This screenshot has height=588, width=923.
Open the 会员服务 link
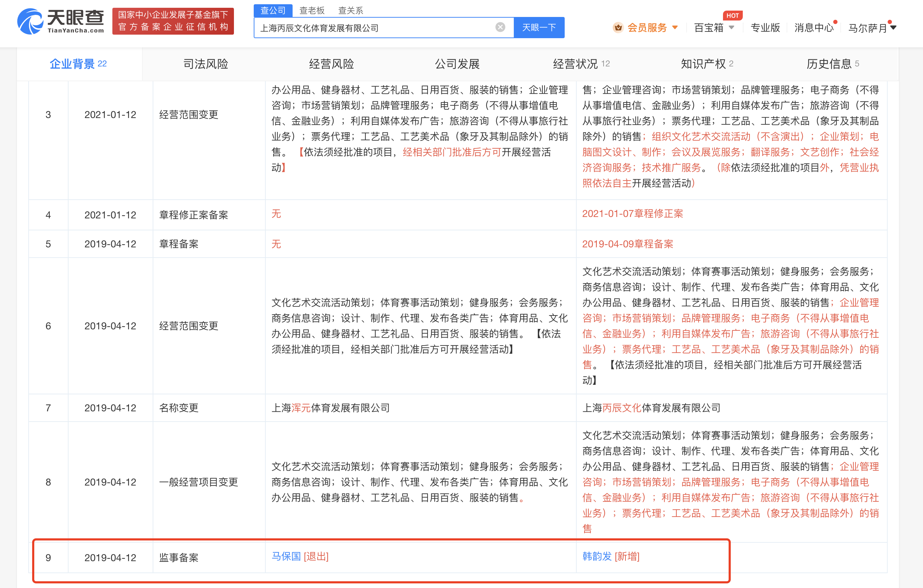point(647,28)
